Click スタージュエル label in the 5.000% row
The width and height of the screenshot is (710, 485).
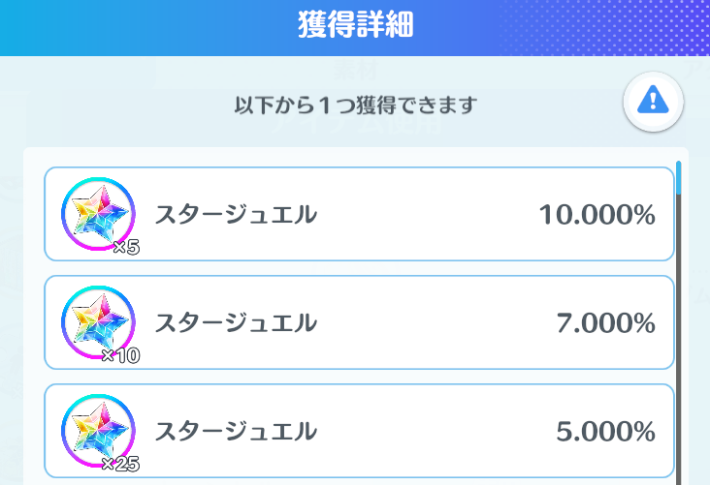235,432
